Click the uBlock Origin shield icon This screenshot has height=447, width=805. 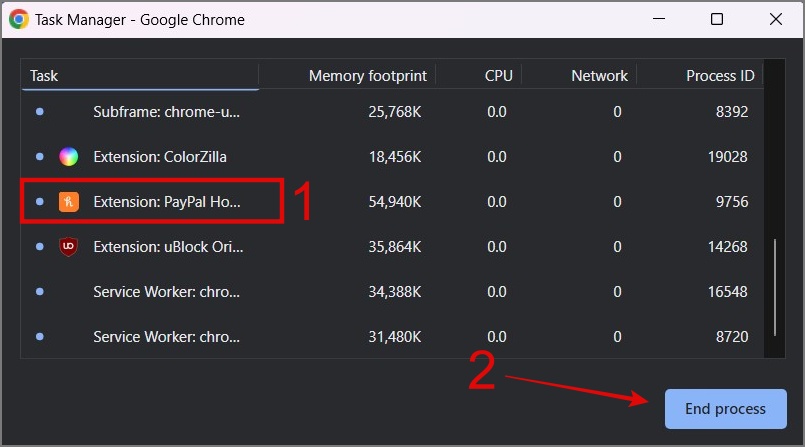(x=68, y=247)
